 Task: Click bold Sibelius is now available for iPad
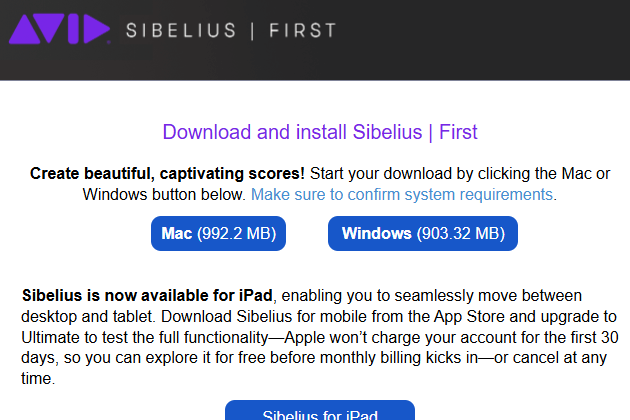click(x=147, y=296)
